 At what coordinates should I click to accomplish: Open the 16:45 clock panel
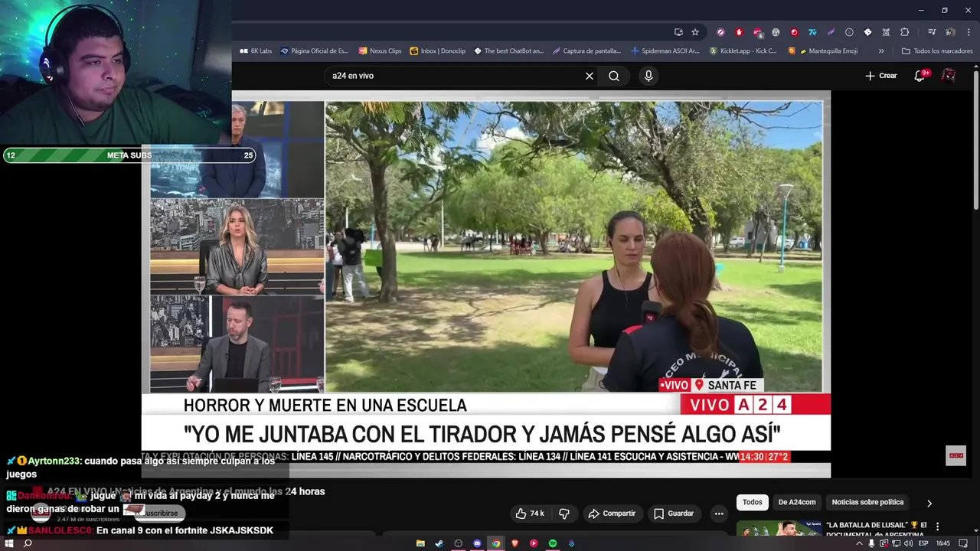[x=943, y=543]
